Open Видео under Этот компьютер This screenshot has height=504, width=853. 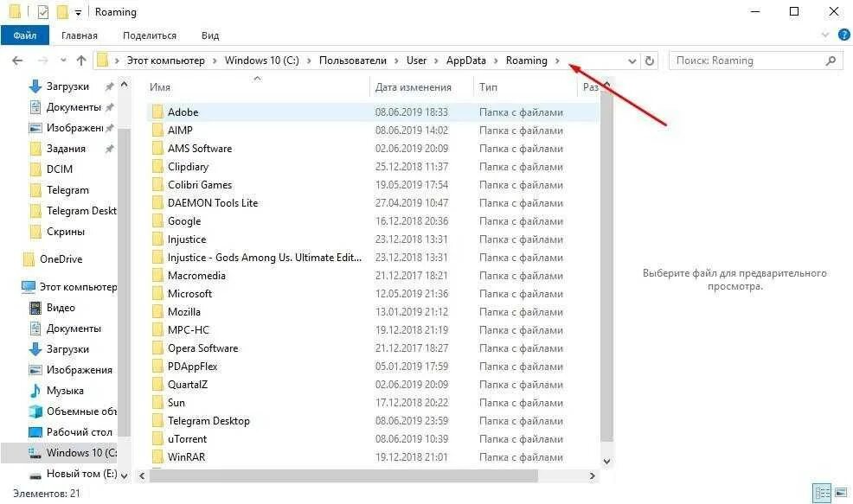[x=61, y=308]
